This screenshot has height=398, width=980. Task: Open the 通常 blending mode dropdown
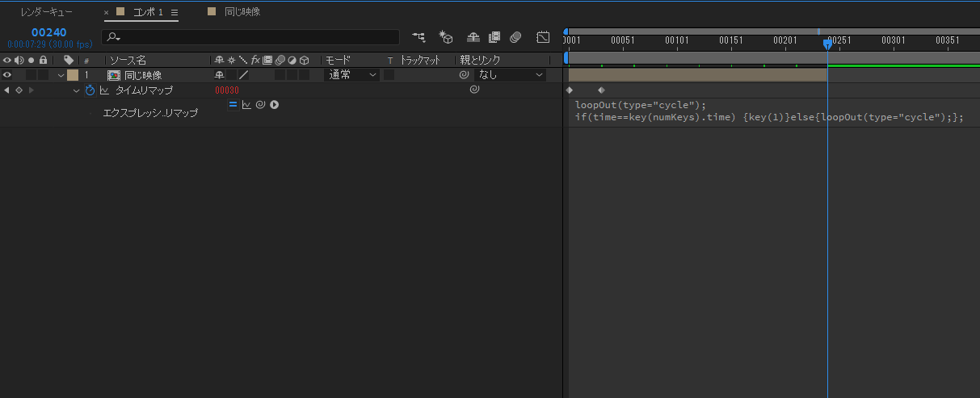[352, 75]
